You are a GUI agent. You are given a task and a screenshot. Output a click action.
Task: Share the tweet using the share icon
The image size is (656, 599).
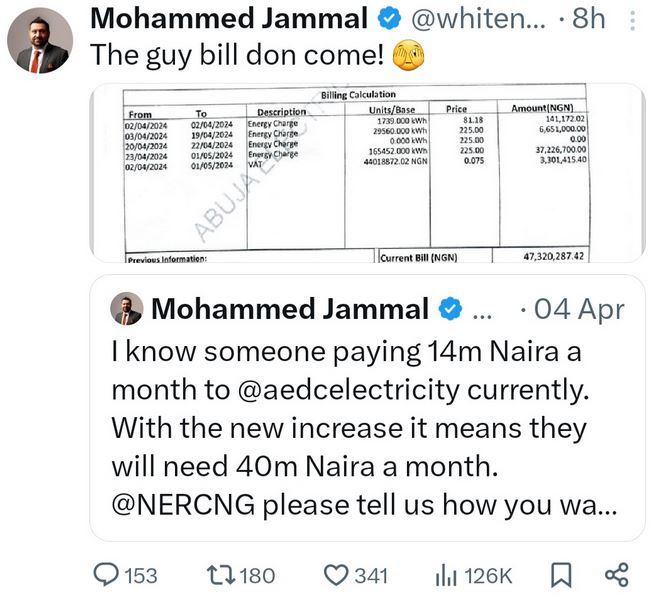click(617, 574)
